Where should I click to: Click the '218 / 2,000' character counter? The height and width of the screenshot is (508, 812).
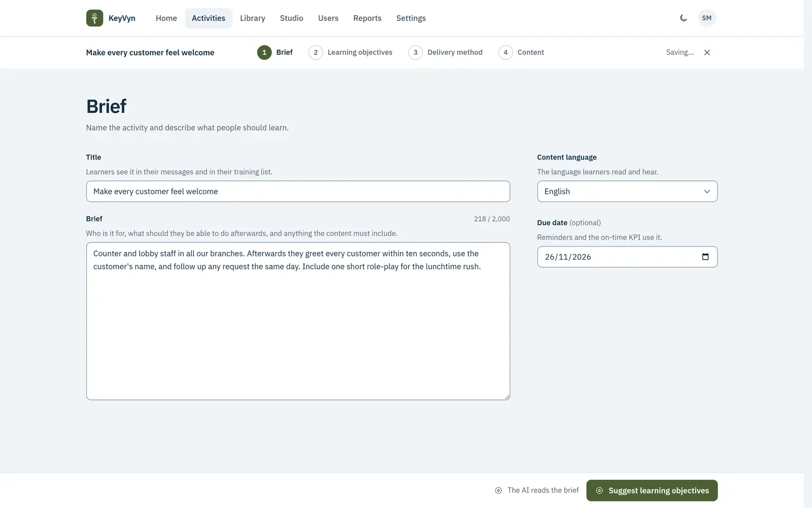pyautogui.click(x=492, y=219)
